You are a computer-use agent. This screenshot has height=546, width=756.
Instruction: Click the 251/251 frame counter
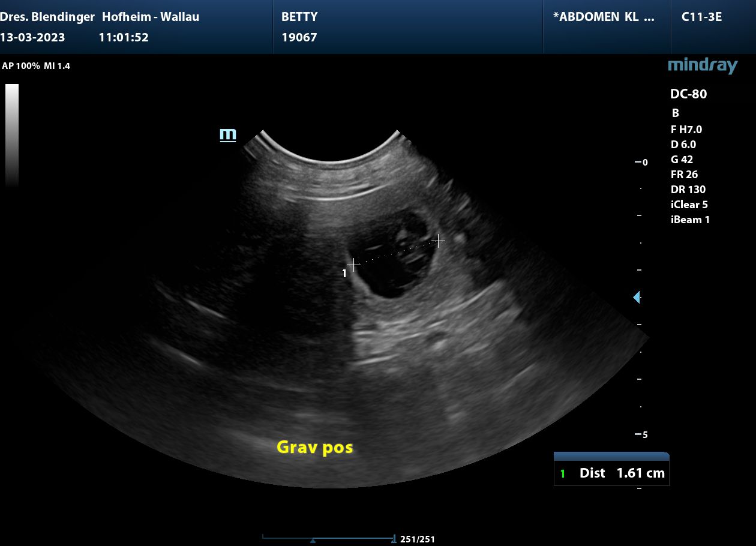click(x=417, y=539)
